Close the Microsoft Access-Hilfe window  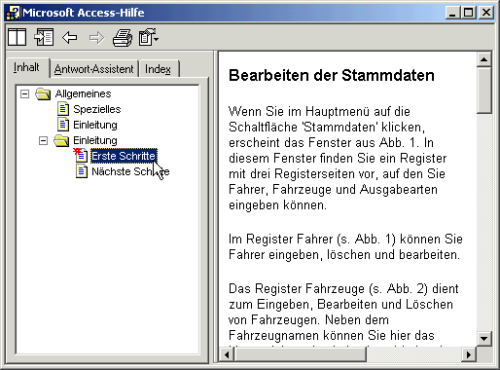click(486, 13)
